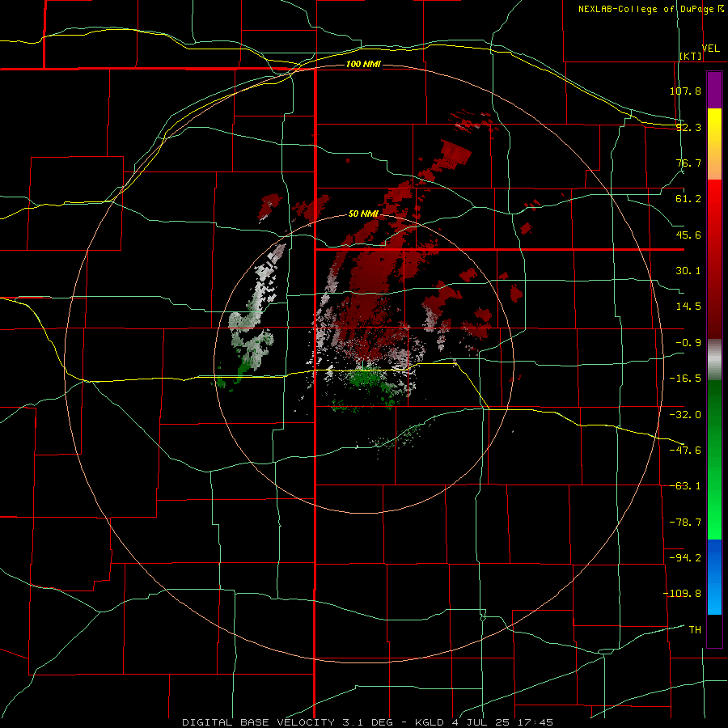Viewport: 728px width, 728px height.
Task: Click the 14.5 velocity scale value
Action: (x=688, y=307)
